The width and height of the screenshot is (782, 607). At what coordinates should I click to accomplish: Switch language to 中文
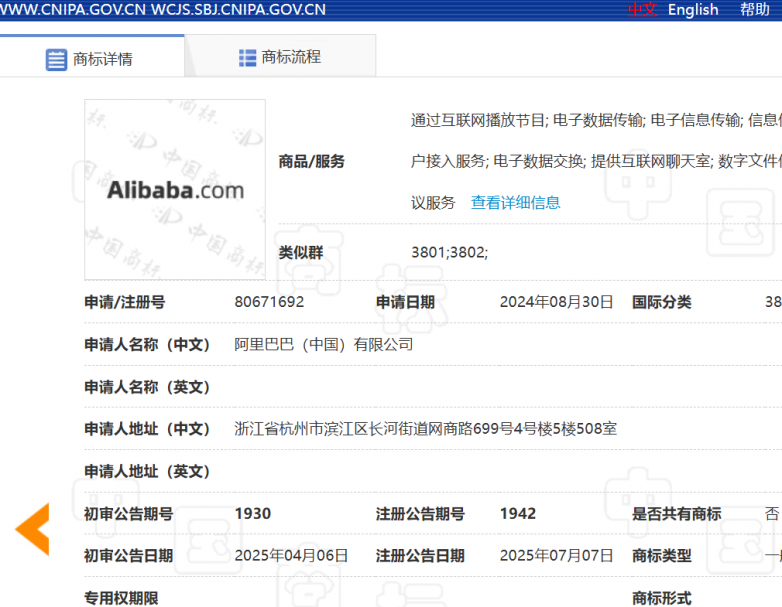642,9
